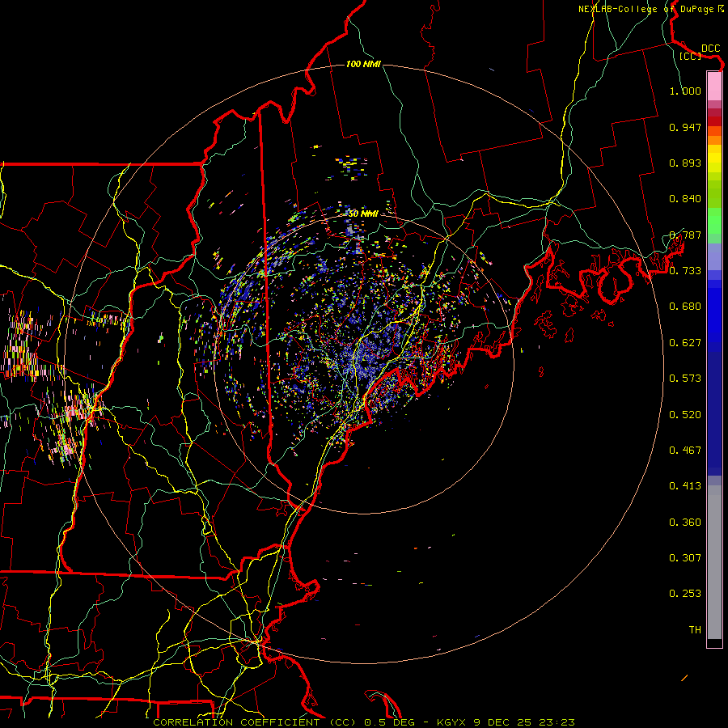Click the TH threshold label
The height and width of the screenshot is (728, 728).
click(695, 630)
